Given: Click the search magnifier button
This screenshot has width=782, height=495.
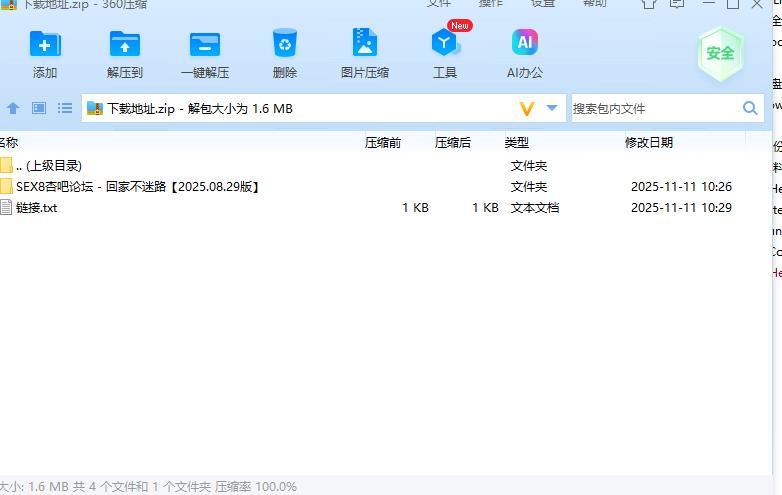Looking at the screenshot, I should (x=750, y=108).
